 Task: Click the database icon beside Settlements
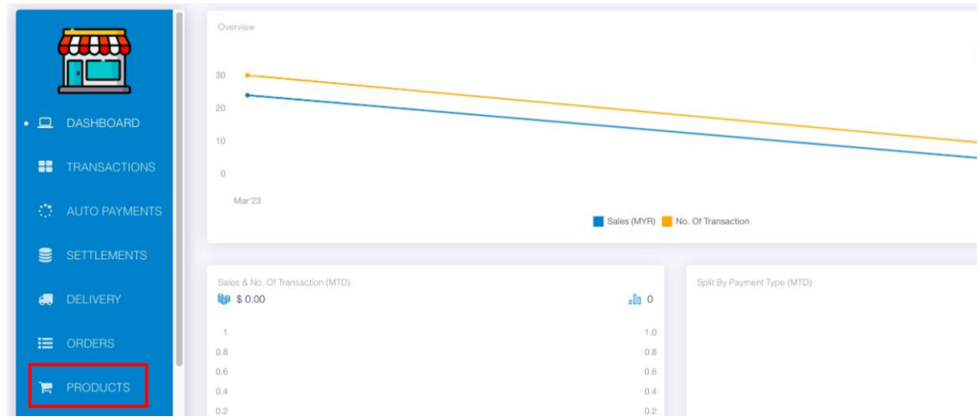[45, 255]
